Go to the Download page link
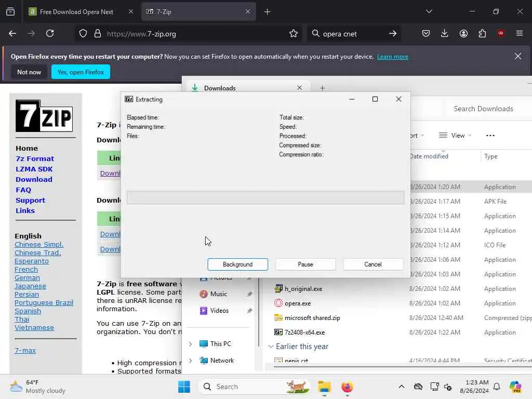 (34, 179)
